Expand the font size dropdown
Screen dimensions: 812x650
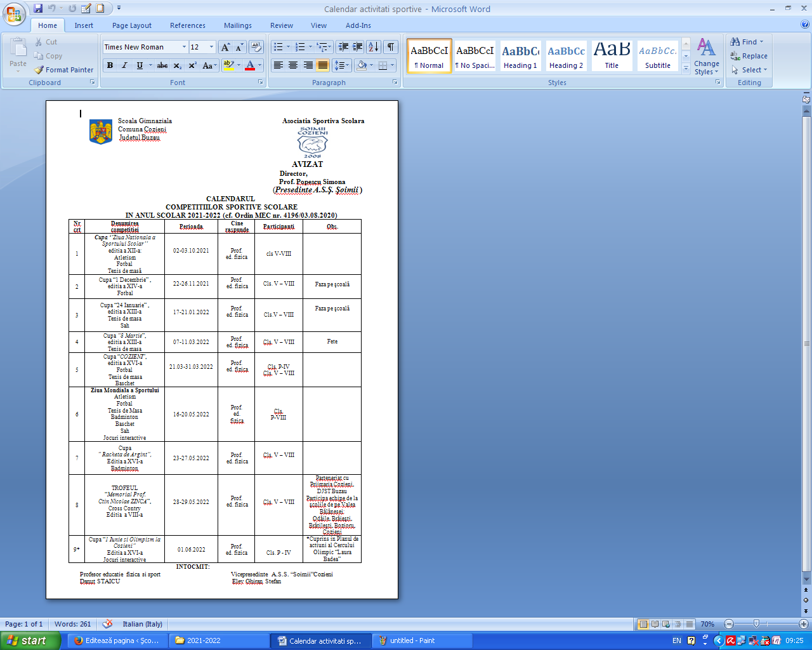[x=211, y=47]
